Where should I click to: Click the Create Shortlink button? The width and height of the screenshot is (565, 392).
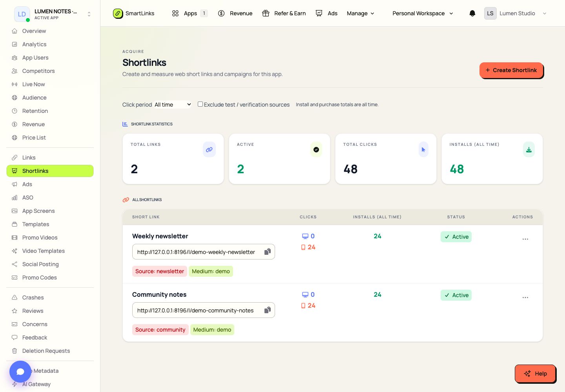(511, 70)
